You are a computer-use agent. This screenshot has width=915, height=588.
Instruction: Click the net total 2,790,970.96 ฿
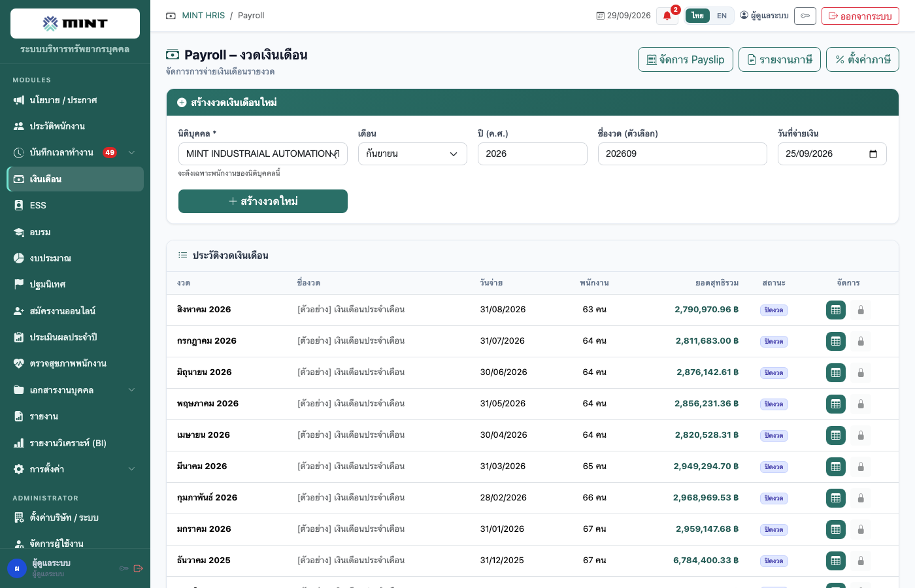pos(707,310)
